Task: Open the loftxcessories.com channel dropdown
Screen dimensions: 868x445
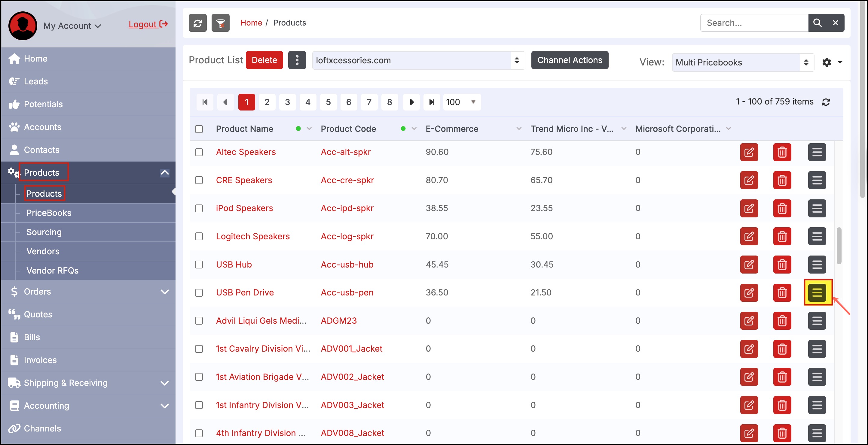Action: tap(418, 61)
